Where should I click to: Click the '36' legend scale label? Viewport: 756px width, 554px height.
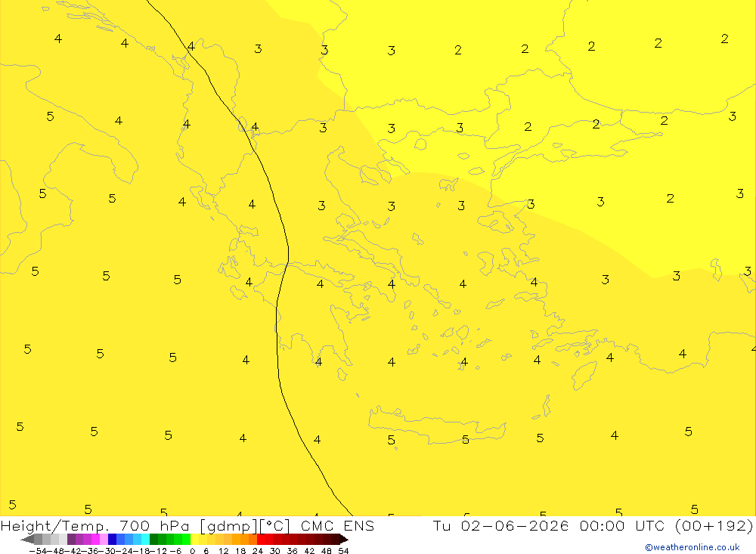[292, 551]
